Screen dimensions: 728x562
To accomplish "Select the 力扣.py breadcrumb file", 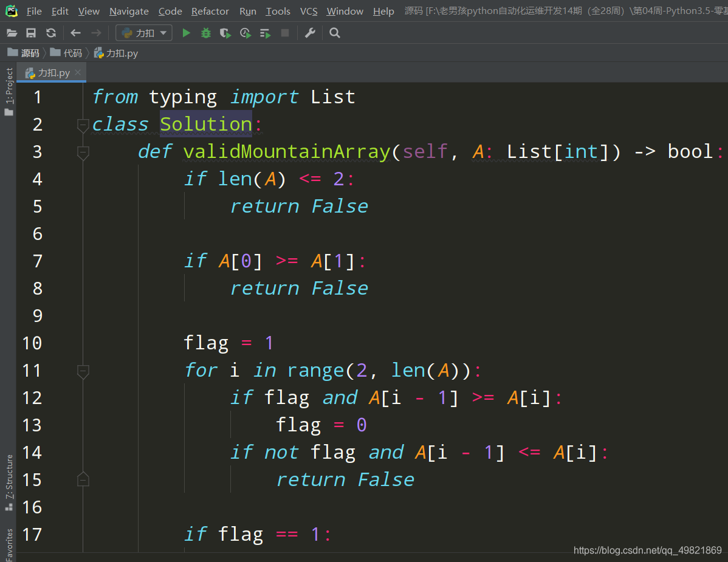I will (116, 53).
